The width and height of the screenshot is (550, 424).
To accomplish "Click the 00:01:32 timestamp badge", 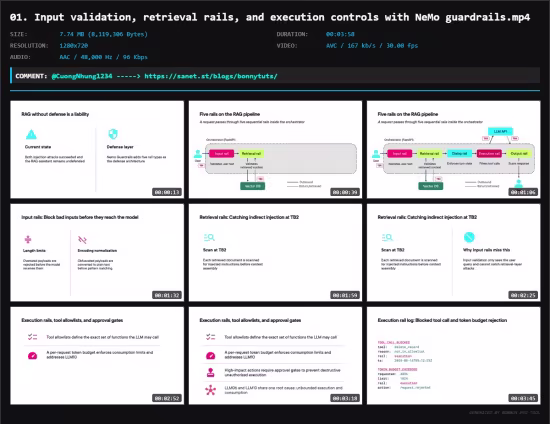I will (x=167, y=295).
